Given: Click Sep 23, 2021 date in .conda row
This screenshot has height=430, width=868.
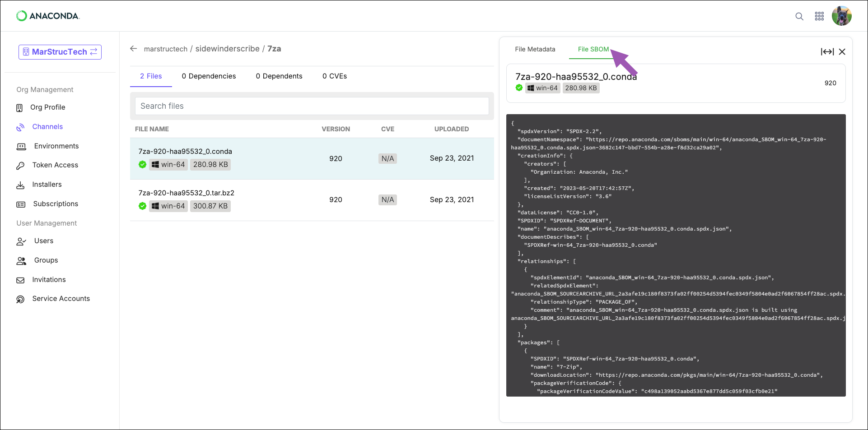Looking at the screenshot, I should coord(452,158).
